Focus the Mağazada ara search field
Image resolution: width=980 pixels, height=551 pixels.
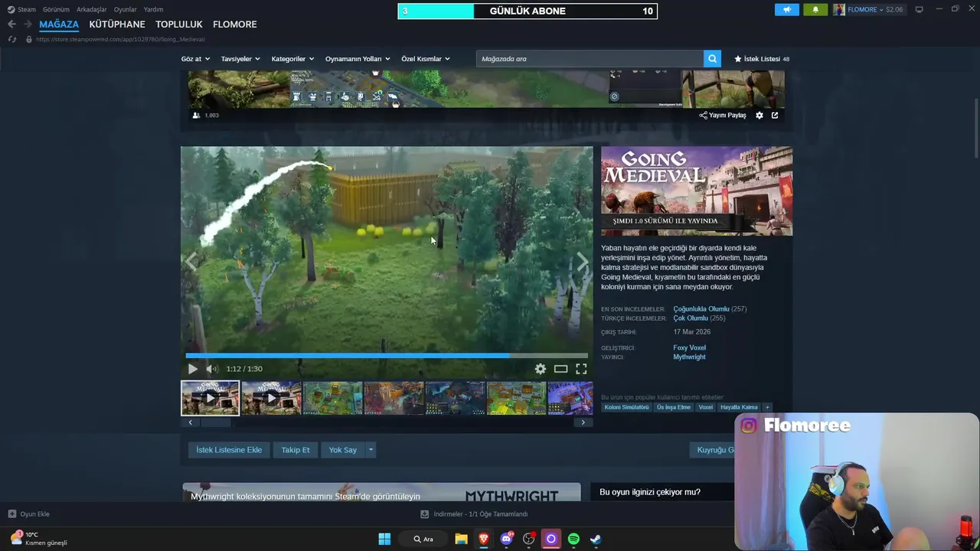(590, 59)
